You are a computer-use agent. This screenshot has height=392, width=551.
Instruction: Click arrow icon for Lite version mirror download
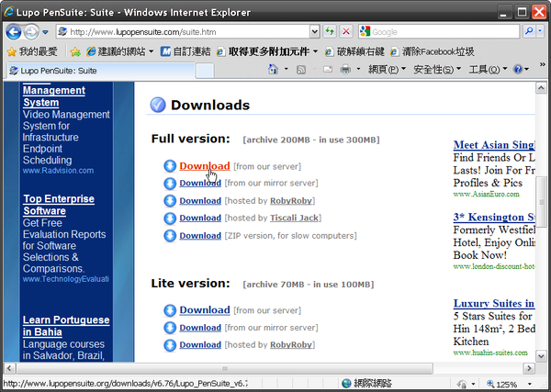point(170,328)
